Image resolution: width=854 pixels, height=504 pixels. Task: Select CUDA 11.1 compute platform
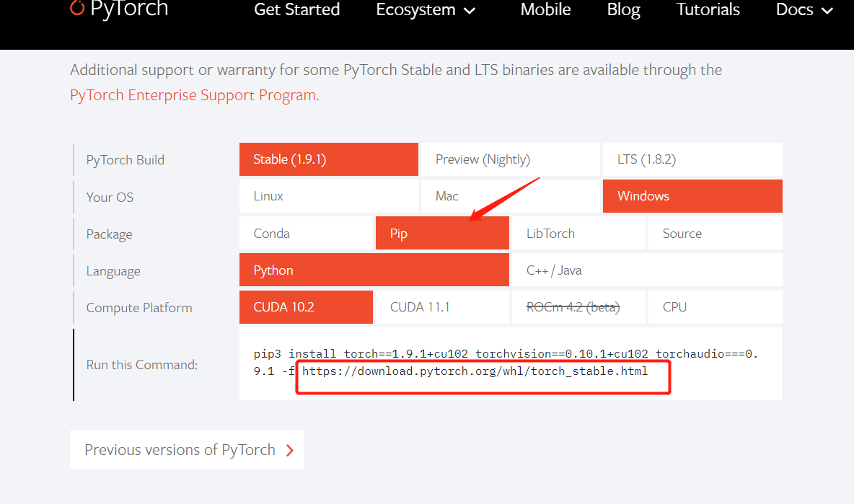[x=441, y=307]
